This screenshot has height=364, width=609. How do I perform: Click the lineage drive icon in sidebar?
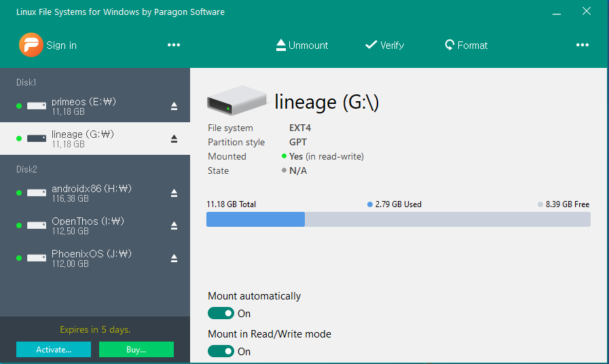[37, 139]
